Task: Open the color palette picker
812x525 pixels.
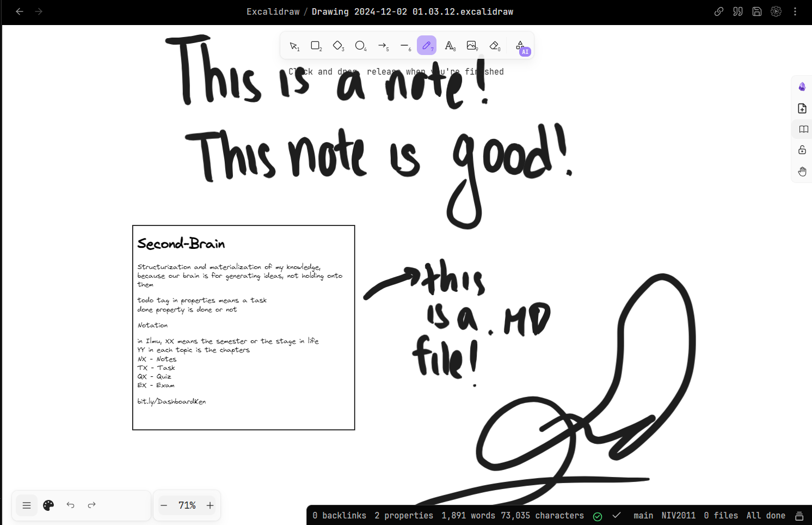Action: [x=48, y=505]
